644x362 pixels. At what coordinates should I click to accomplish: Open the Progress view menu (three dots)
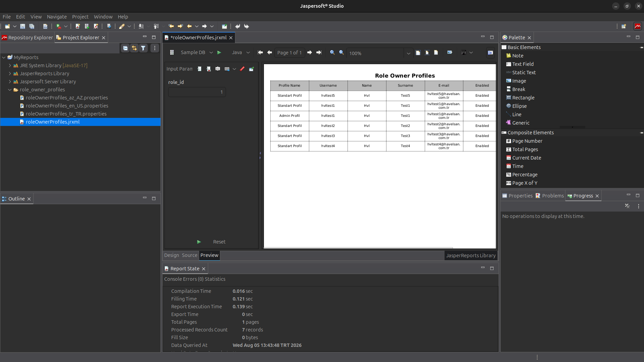tap(638, 206)
